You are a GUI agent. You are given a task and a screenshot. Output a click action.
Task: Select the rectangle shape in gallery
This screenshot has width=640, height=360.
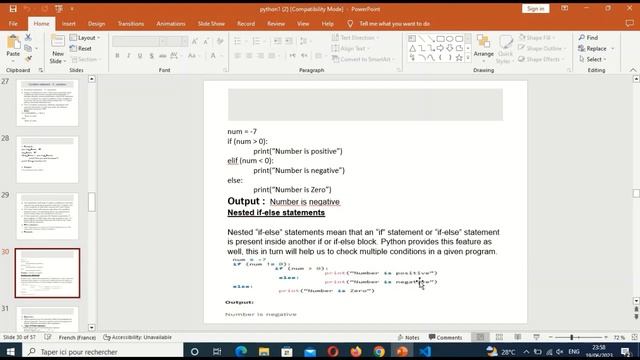pyautogui.click(x=440, y=39)
